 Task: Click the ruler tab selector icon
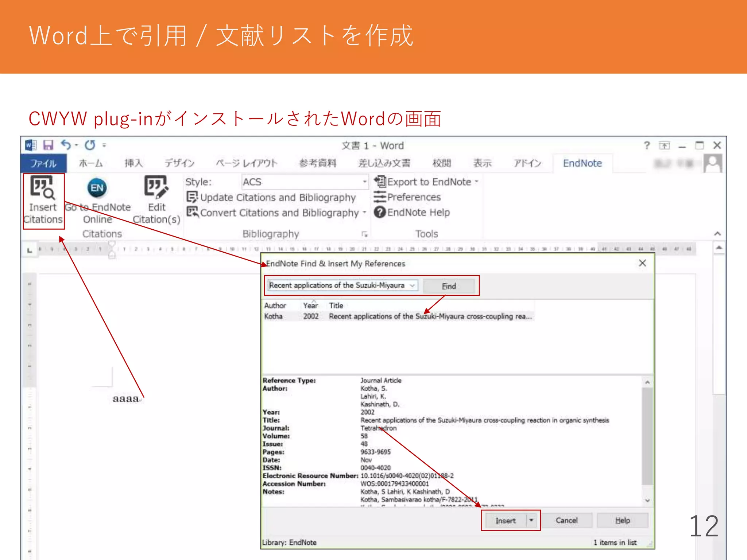30,250
